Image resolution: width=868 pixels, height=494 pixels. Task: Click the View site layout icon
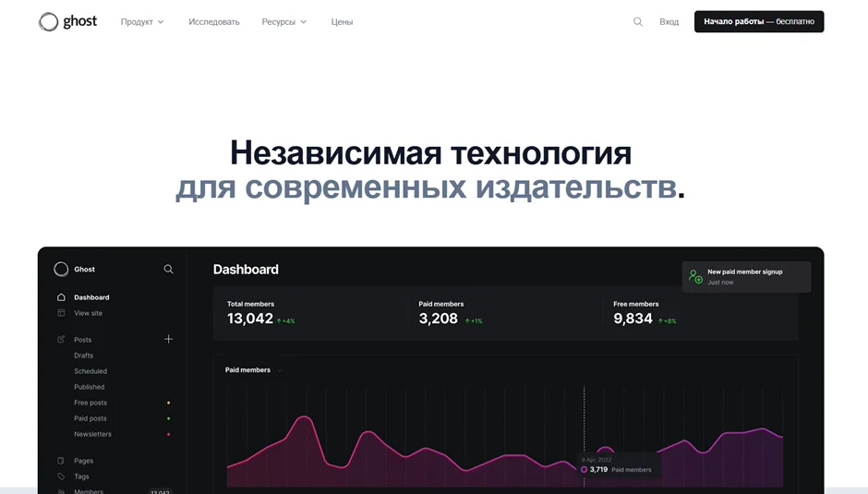tap(61, 313)
